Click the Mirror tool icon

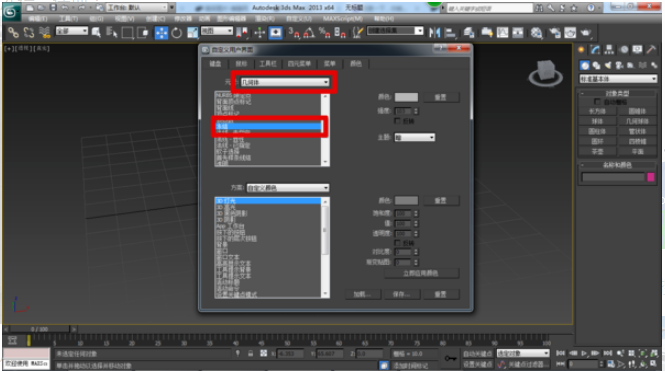[435, 32]
